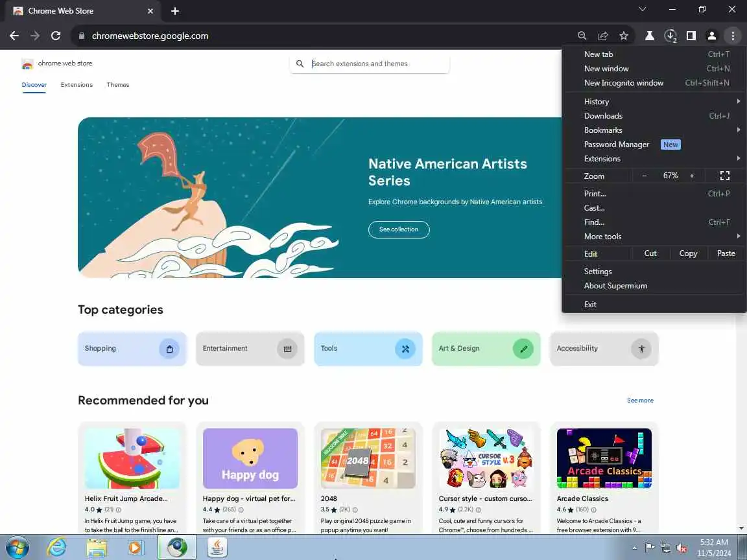The height and width of the screenshot is (560, 747).
Task: Click Cut in the Edit row
Action: pos(650,253)
